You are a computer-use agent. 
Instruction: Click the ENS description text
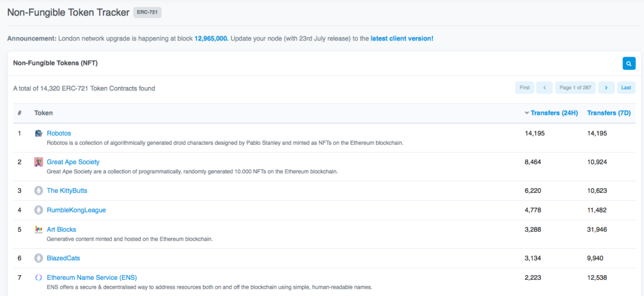(209, 288)
